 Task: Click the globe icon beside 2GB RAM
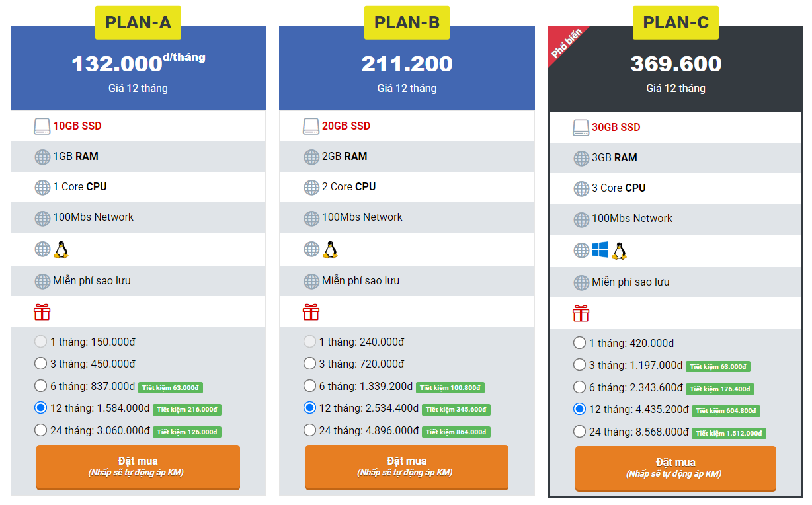(x=311, y=157)
